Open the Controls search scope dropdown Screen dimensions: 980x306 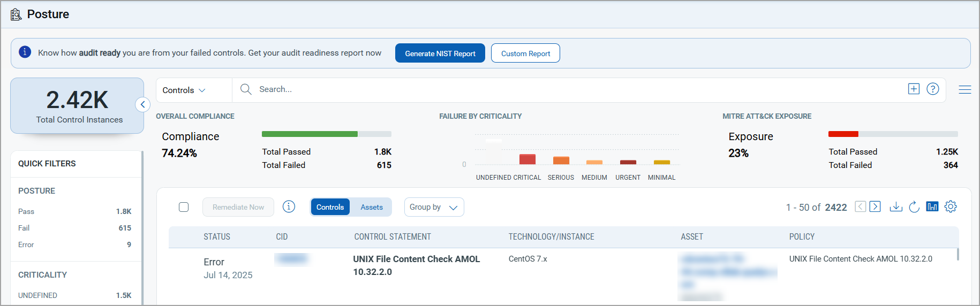(184, 90)
